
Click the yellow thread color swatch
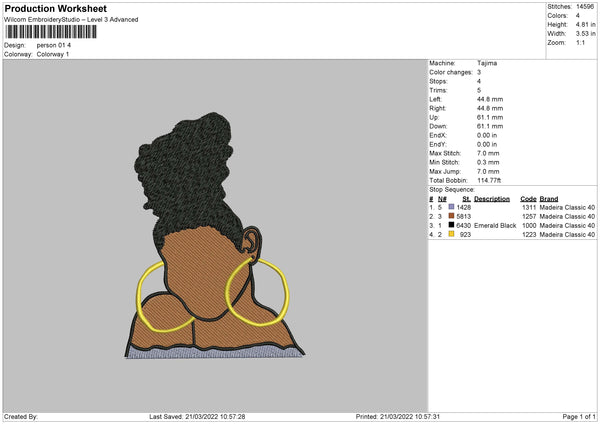tap(451, 234)
